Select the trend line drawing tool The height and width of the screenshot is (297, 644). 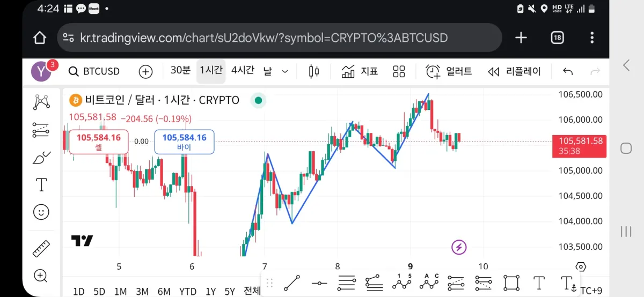tap(292, 283)
